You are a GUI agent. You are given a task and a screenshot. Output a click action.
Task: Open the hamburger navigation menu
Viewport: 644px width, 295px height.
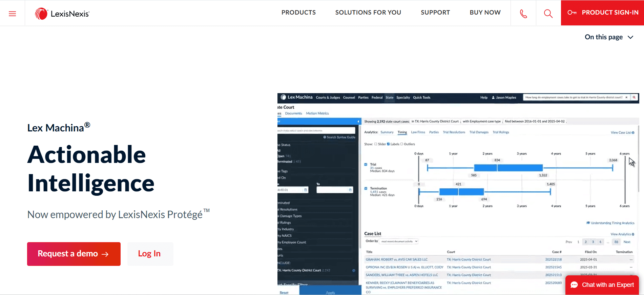pyautogui.click(x=12, y=14)
